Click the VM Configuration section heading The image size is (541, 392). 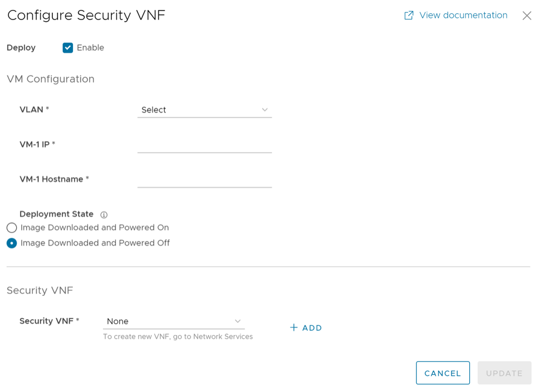tap(51, 79)
